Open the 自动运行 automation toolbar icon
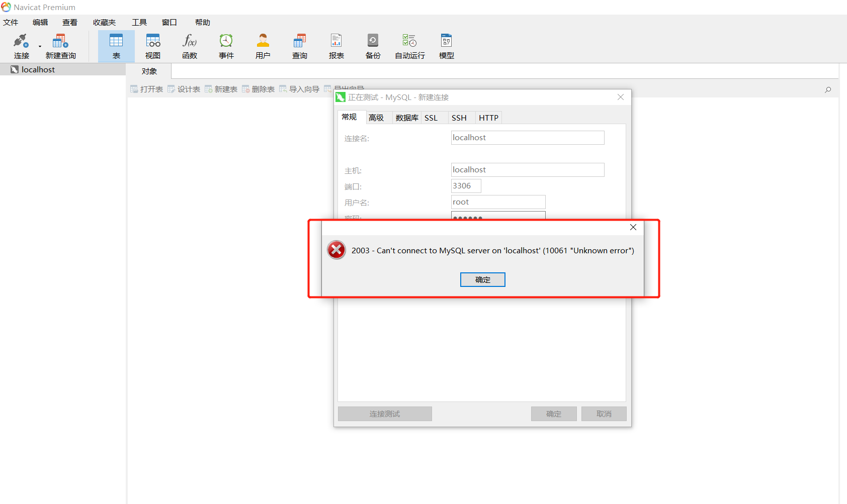 click(x=410, y=46)
